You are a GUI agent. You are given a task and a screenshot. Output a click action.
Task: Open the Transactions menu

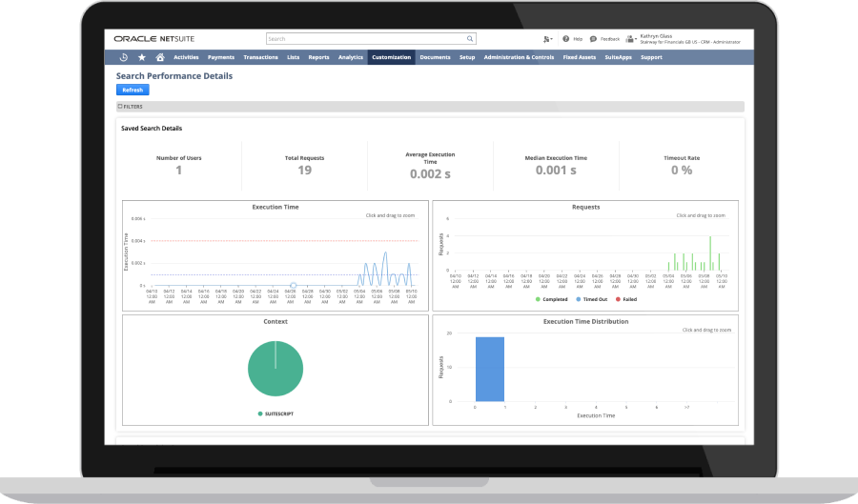[260, 57]
